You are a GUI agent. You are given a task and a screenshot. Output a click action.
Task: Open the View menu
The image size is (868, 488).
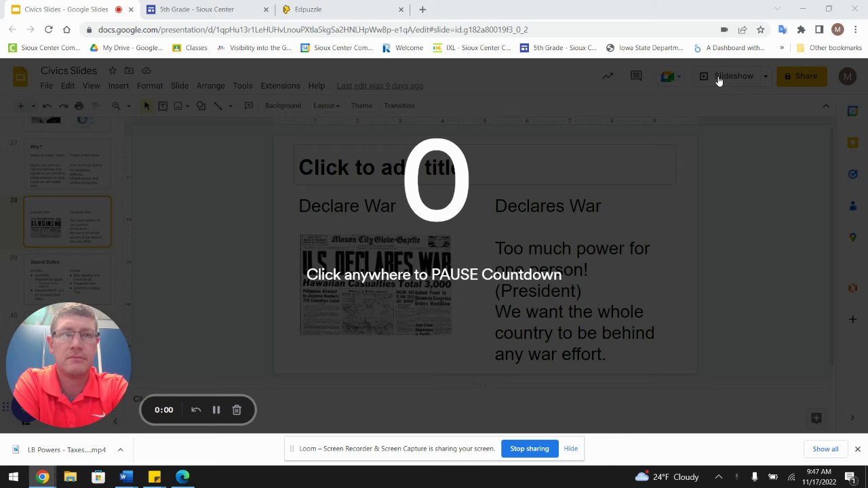coord(91,86)
